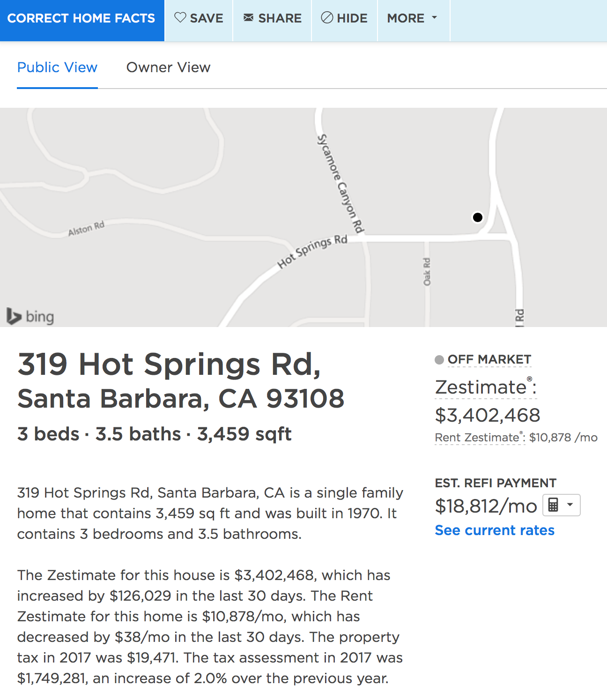Click the Off Market status text
This screenshot has height=700, width=607.
(489, 359)
